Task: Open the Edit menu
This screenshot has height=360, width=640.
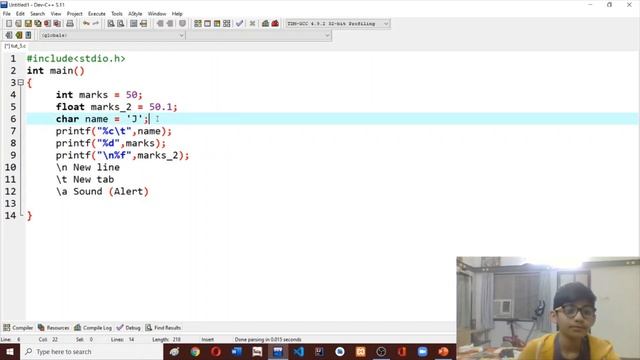Action: [20, 13]
